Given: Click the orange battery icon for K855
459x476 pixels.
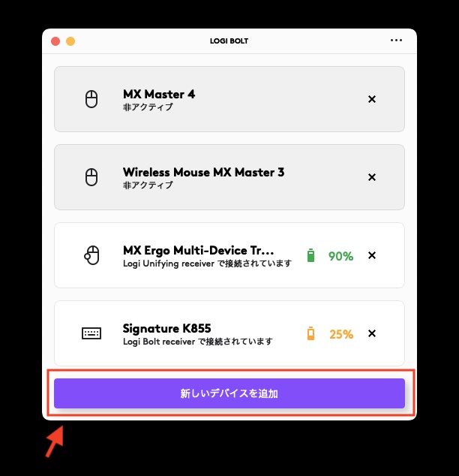Looking at the screenshot, I should tap(310, 333).
